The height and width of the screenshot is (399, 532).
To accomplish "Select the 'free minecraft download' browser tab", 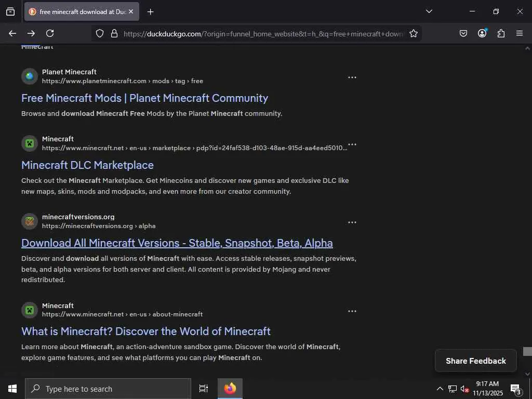I will (82, 11).
